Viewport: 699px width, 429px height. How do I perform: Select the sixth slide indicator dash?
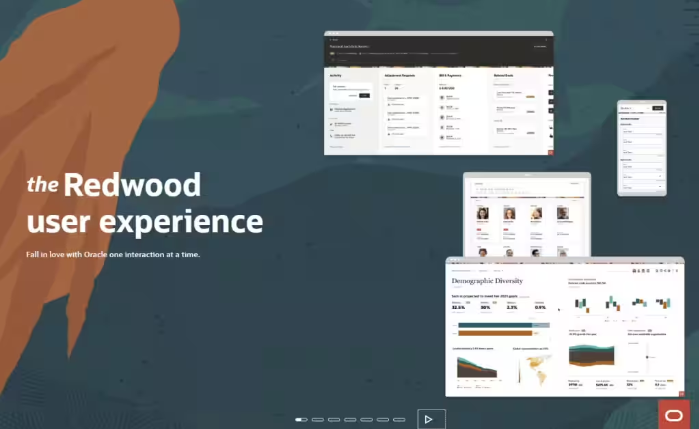point(382,420)
